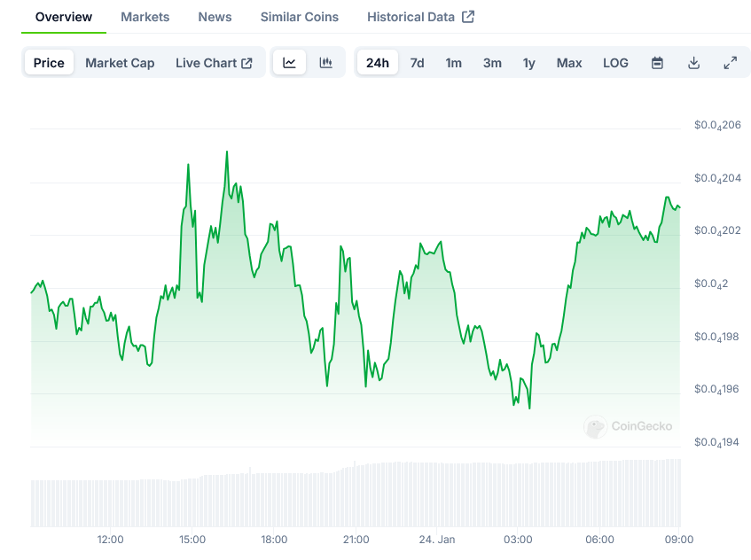Select the Overview tab
Screen dimensions: 751x560
coord(63,17)
